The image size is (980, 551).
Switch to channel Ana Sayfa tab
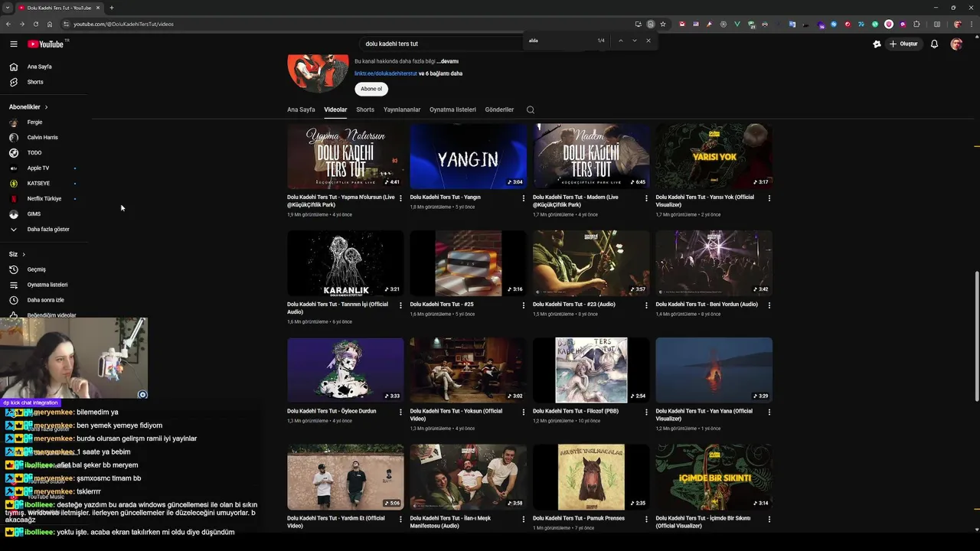coord(301,109)
